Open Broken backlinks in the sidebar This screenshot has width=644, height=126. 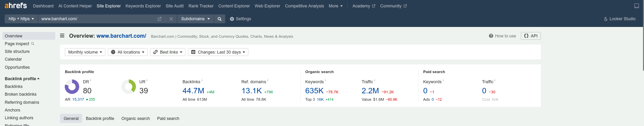[x=20, y=94]
